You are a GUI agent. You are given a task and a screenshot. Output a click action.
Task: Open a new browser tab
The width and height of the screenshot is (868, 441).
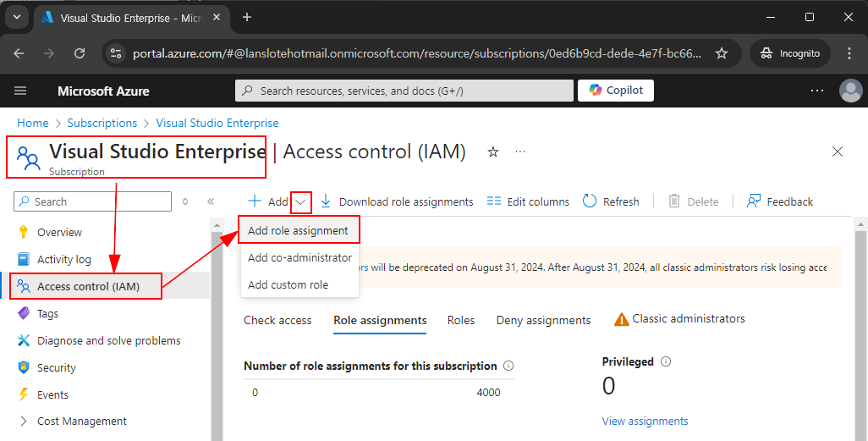(x=247, y=17)
